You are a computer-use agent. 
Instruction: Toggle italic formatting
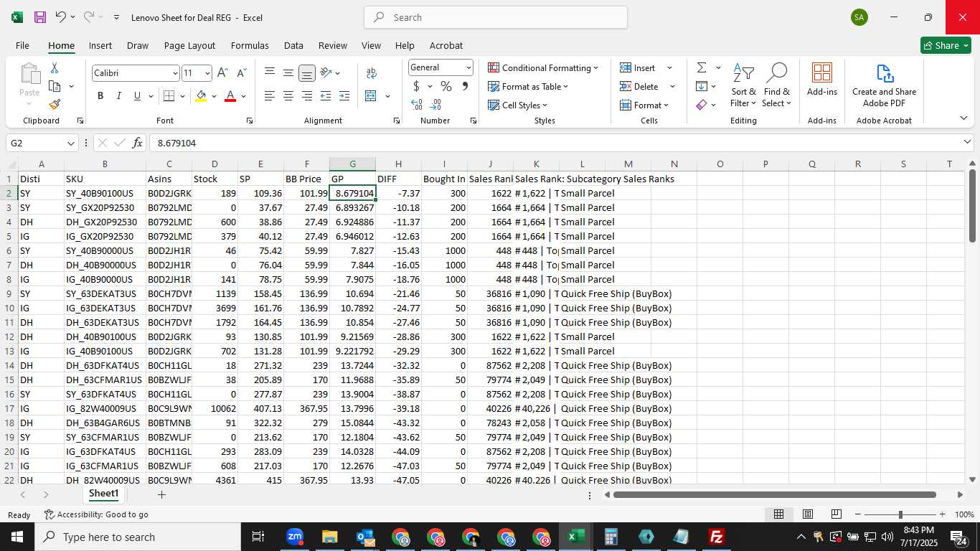(118, 96)
